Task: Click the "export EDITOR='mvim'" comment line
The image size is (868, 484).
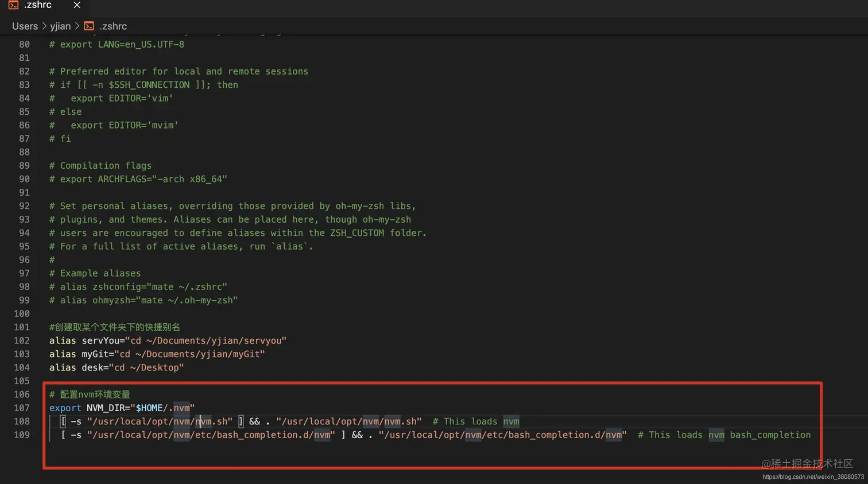Action: click(114, 125)
